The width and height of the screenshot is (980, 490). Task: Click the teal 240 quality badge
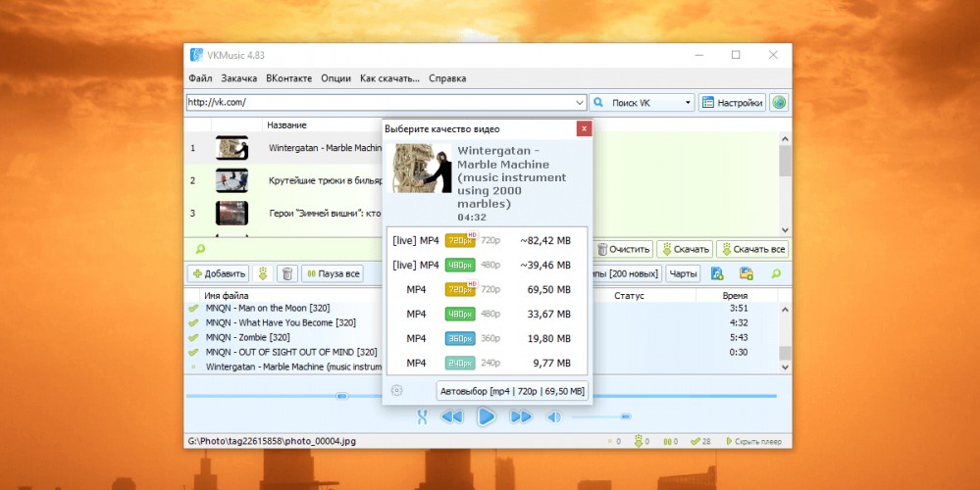(460, 363)
